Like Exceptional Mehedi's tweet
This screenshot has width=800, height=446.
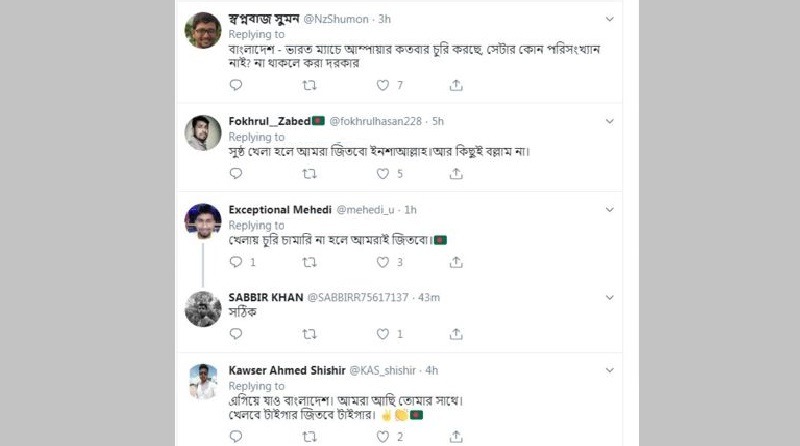coord(382,262)
